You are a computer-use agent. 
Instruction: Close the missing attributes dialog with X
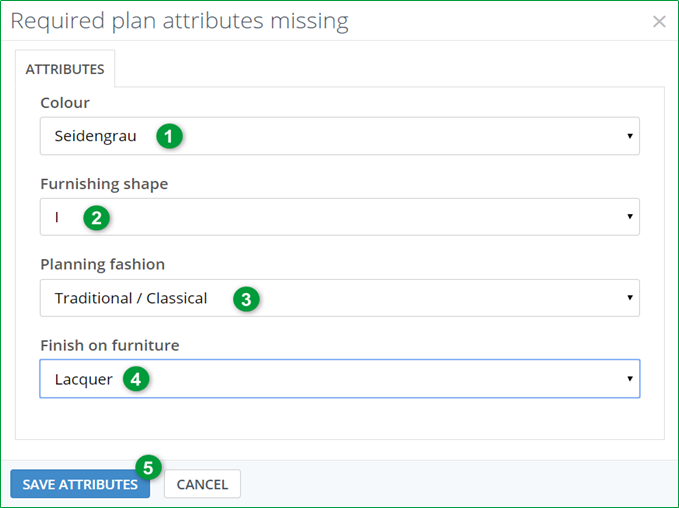pyautogui.click(x=659, y=21)
